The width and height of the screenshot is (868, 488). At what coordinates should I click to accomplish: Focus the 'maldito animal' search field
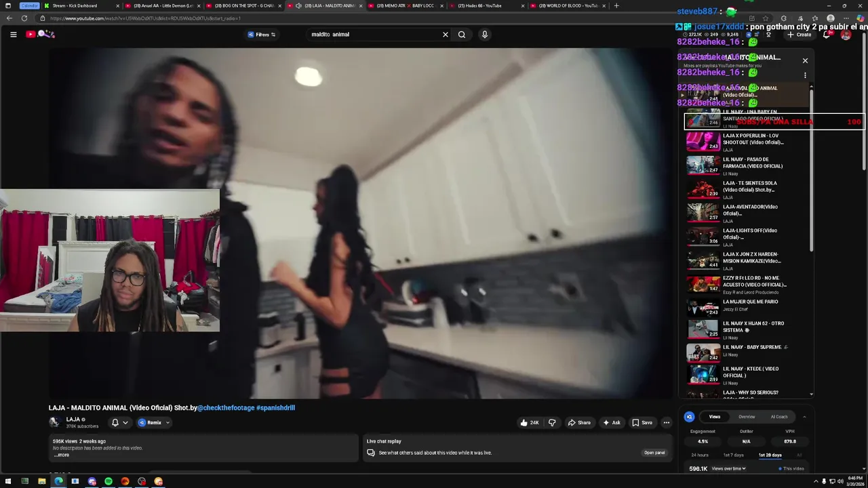tap(373, 35)
